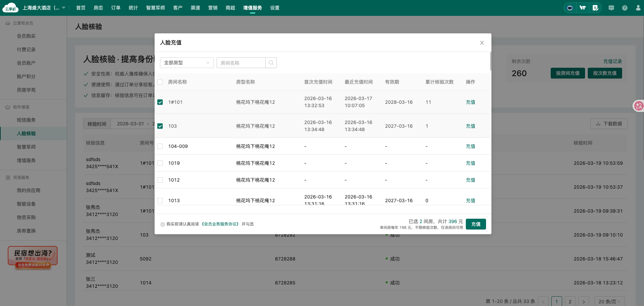
Task: Open the chat messages icon
Action: pyautogui.click(x=611, y=8)
